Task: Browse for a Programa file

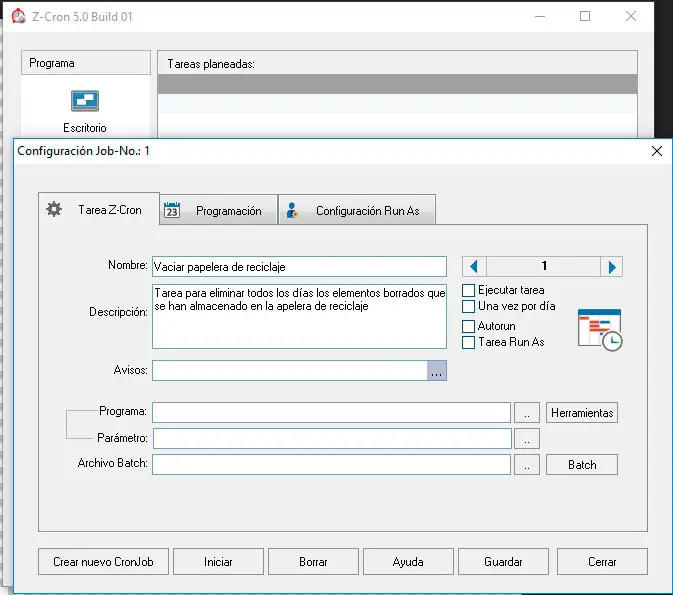Action: (529, 412)
